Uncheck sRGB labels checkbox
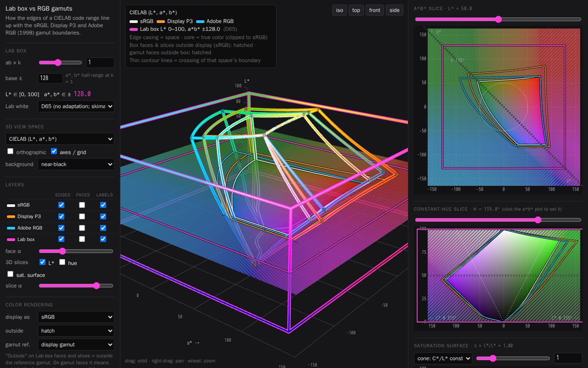This screenshot has height=368, width=588. point(103,205)
